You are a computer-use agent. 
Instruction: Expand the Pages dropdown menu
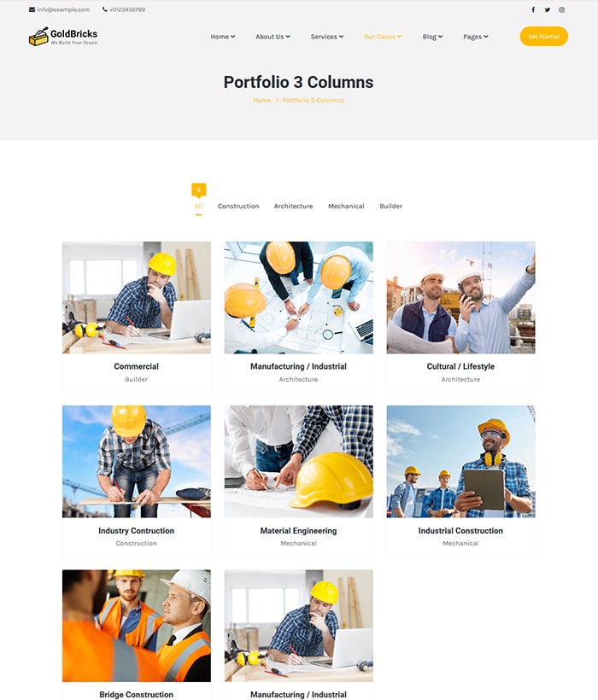coord(476,37)
